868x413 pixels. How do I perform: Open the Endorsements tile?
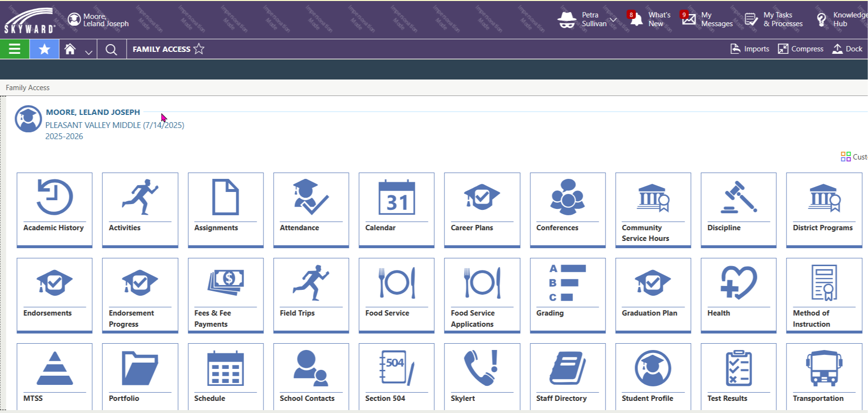click(54, 295)
